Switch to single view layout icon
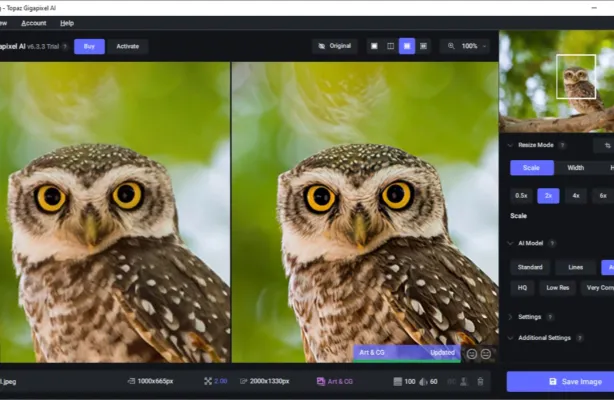 [374, 46]
